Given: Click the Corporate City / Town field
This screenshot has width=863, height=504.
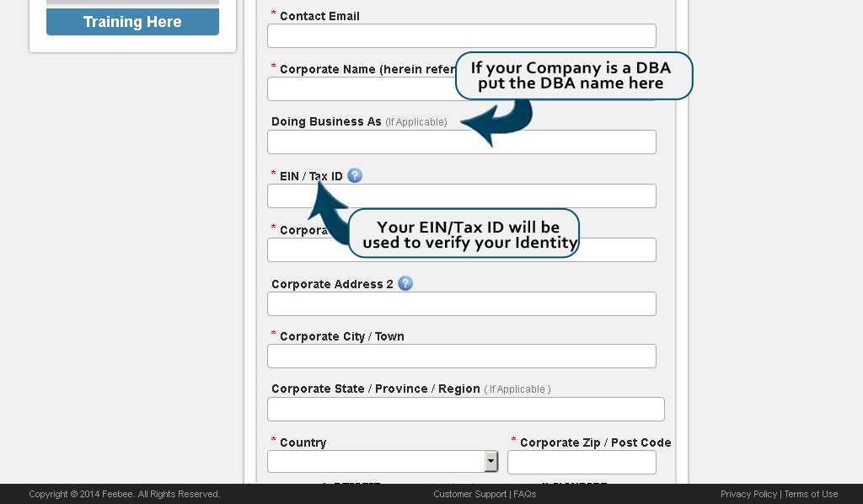Looking at the screenshot, I should 461,357.
